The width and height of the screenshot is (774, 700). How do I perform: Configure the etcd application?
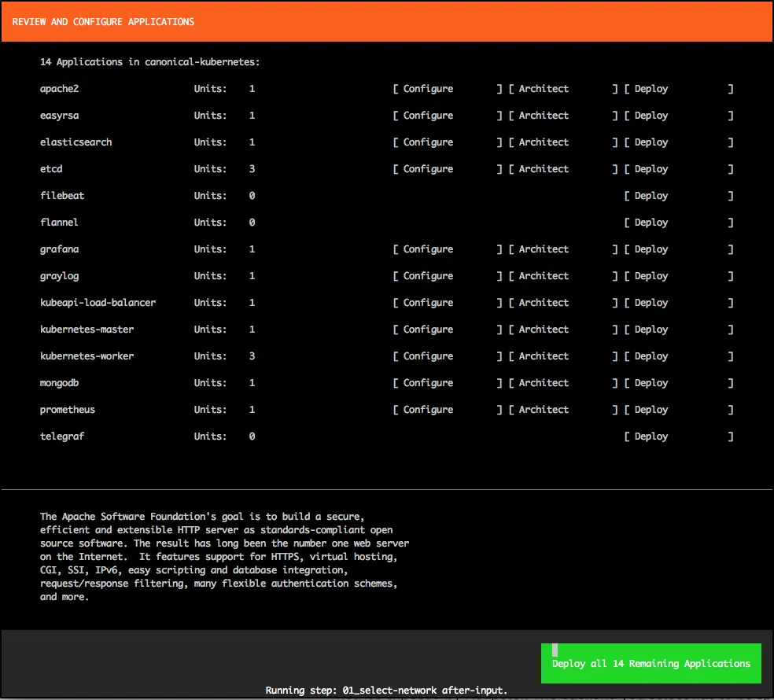point(429,169)
